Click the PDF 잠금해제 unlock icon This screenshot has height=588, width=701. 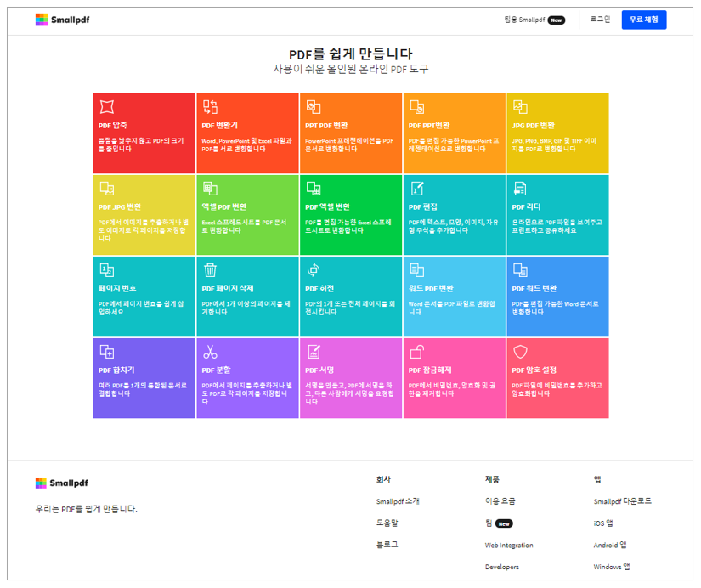point(417,352)
